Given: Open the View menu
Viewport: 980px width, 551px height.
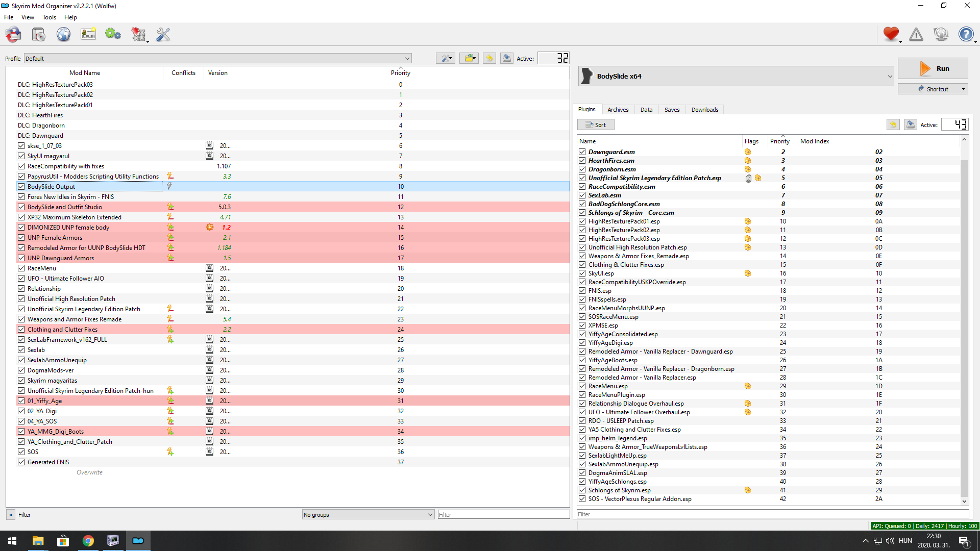Looking at the screenshot, I should coord(28,17).
